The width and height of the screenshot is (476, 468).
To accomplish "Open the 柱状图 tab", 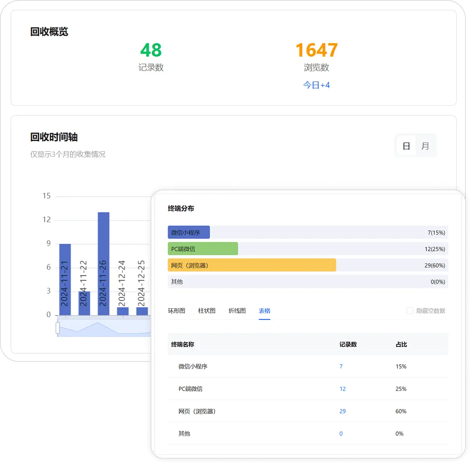I will 207,311.
